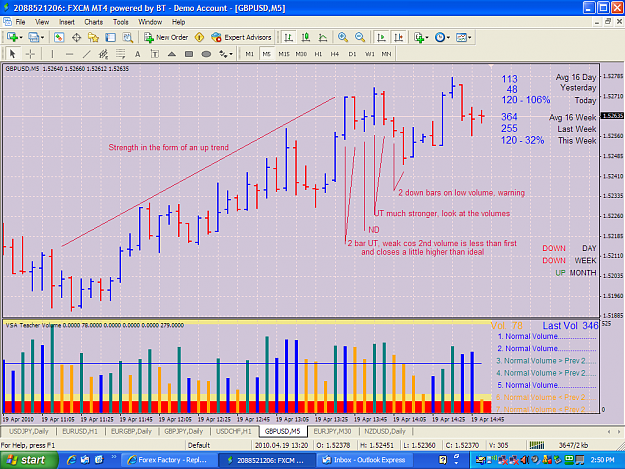Switch to MN timeframe
This screenshot has height=469, width=625.
tap(386, 54)
